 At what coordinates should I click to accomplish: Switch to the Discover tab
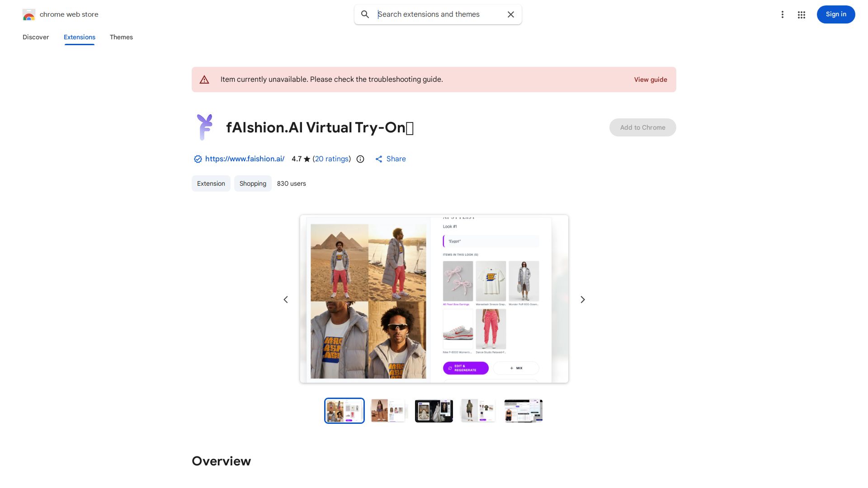click(x=36, y=37)
